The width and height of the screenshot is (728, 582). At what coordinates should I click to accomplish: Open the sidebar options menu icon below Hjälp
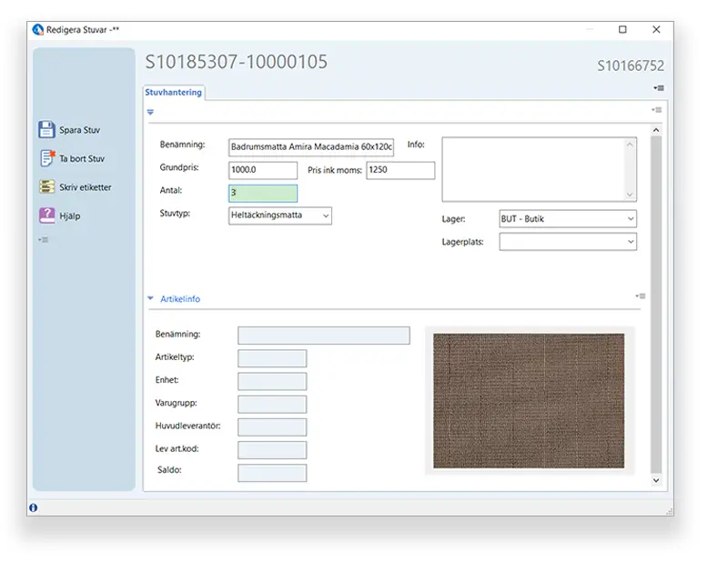(x=43, y=240)
